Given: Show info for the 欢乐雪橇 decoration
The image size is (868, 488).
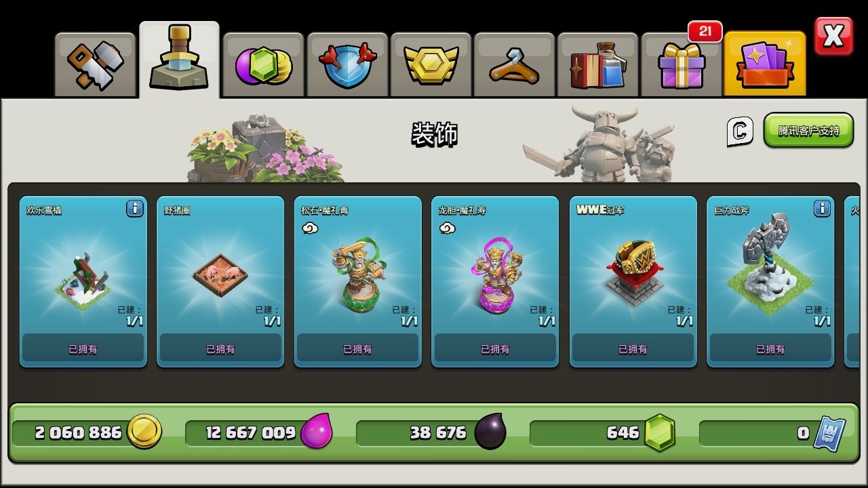Looking at the screenshot, I should pos(135,209).
